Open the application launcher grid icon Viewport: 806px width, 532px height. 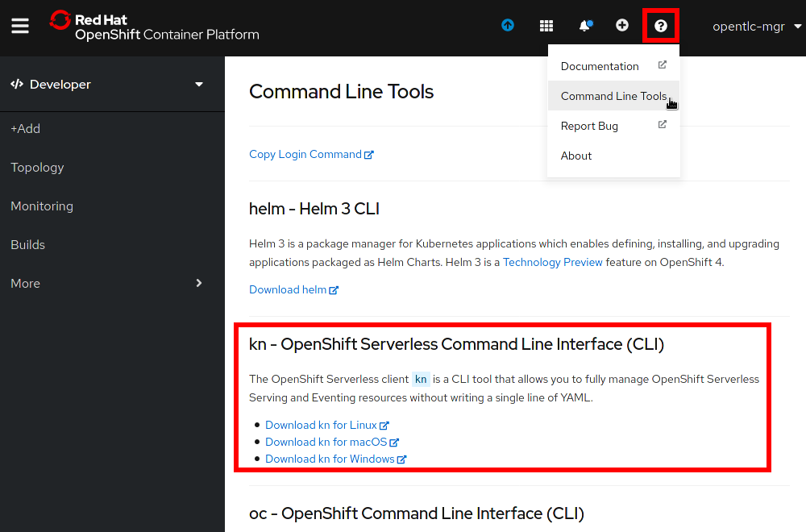(546, 26)
